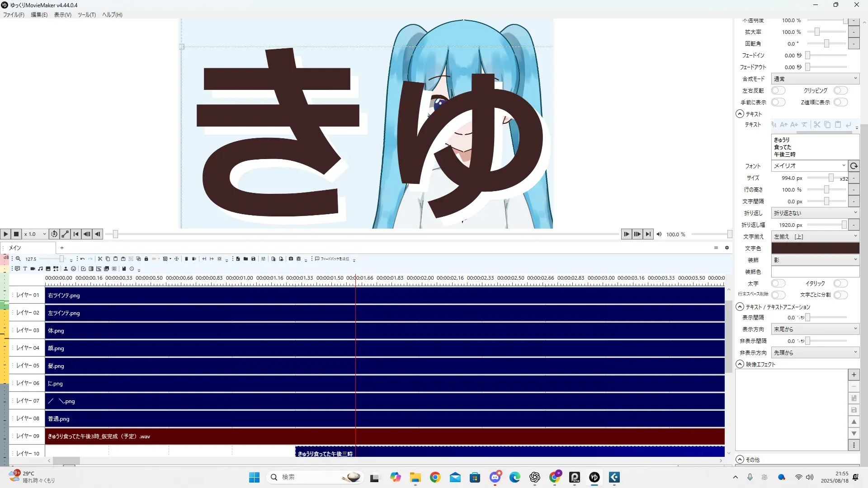
Task: Toggle the 左右反転 switch
Action: tap(778, 90)
